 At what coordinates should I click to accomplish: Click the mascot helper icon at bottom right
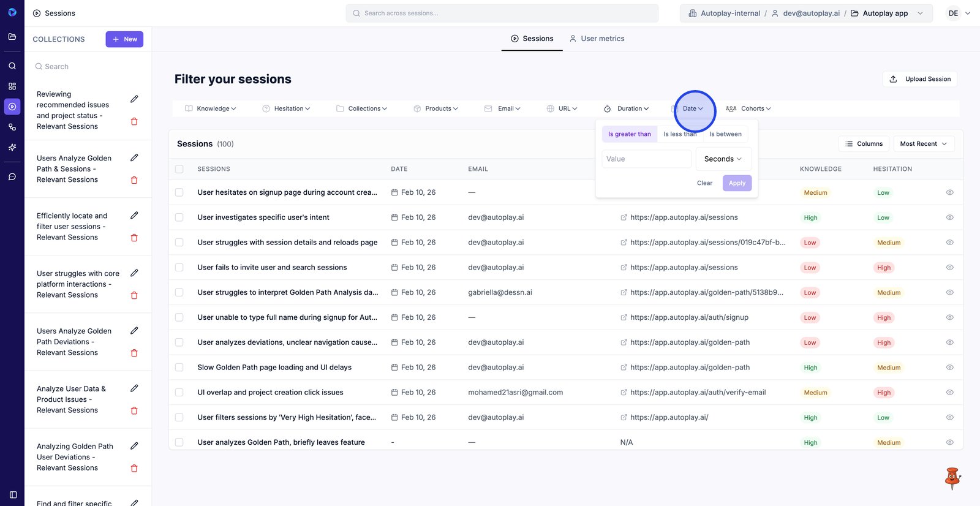(x=952, y=478)
